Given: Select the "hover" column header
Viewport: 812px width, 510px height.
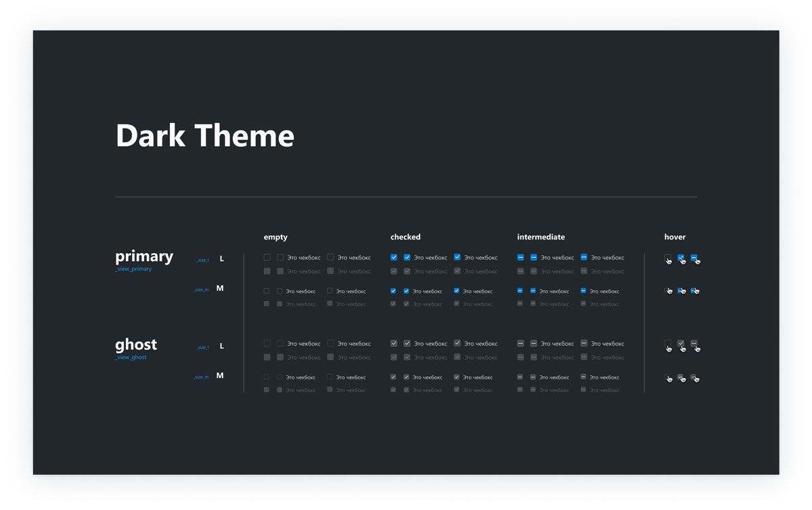Looking at the screenshot, I should pos(675,237).
